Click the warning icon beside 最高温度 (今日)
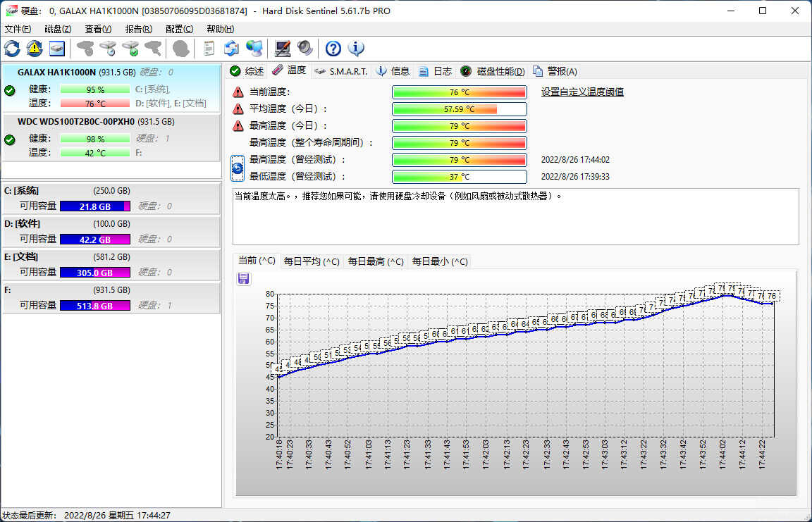 tap(238, 125)
